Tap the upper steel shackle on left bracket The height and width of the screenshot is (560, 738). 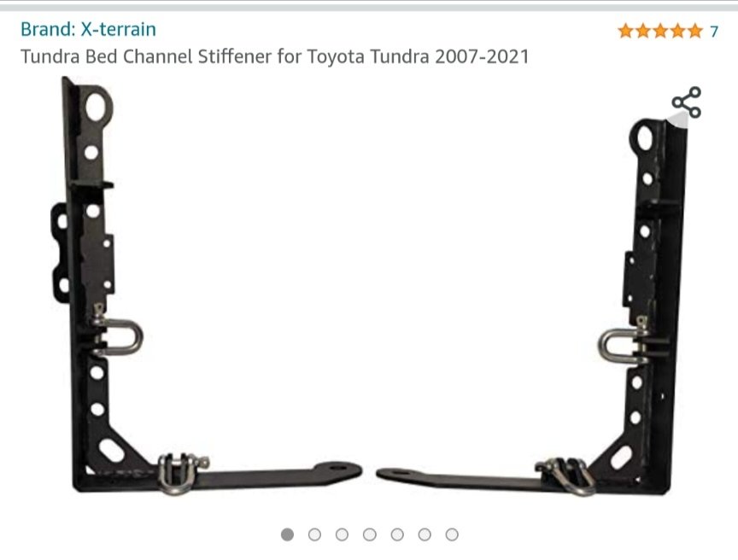(118, 335)
